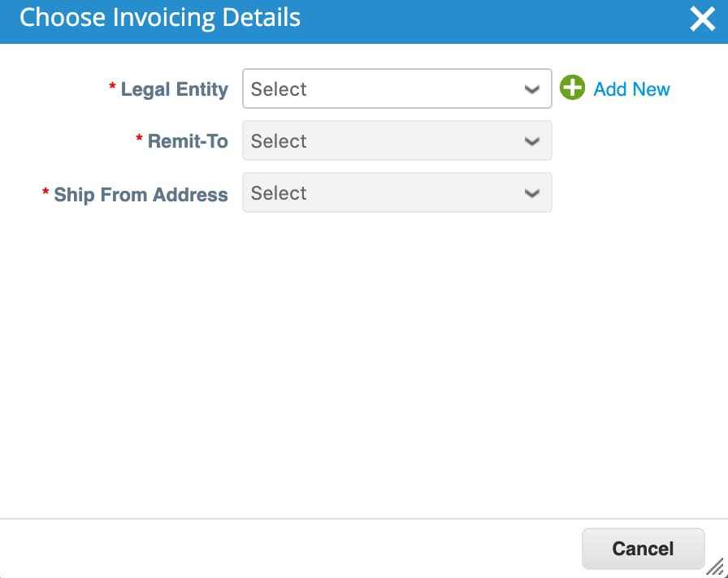Click the close icon in the blue header
This screenshot has height=578, width=728.
[703, 19]
